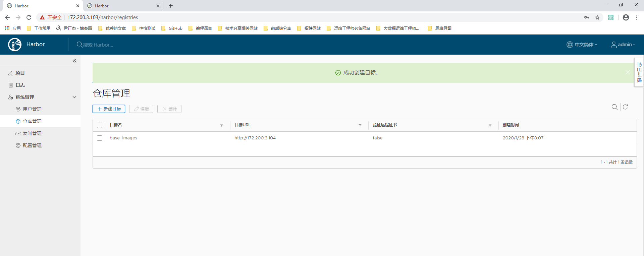Switch to the second Harbor browser tab
This screenshot has height=256, width=644.
pyautogui.click(x=122, y=6)
